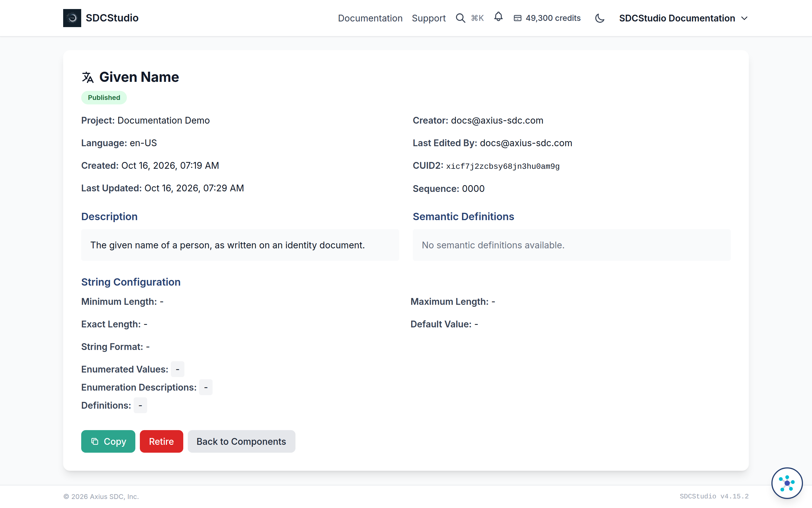Image resolution: width=812 pixels, height=508 pixels.
Task: Click the translation icon beside Given Name
Action: click(88, 77)
